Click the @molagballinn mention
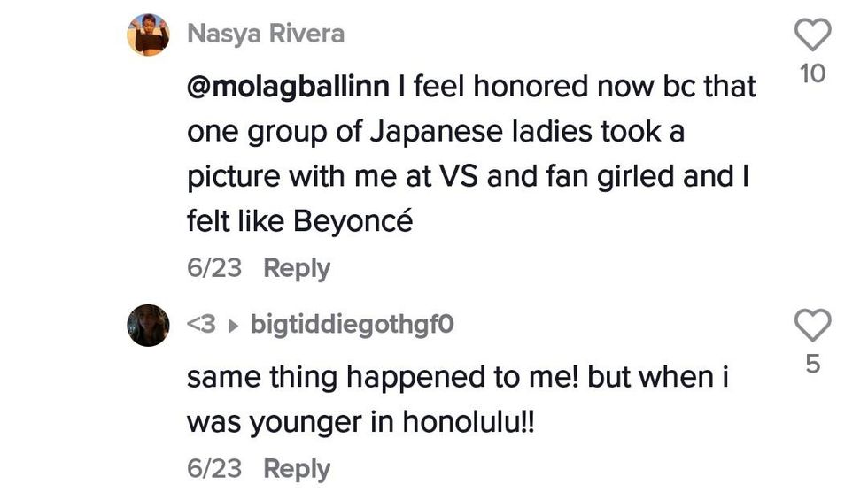 pyautogui.click(x=288, y=87)
